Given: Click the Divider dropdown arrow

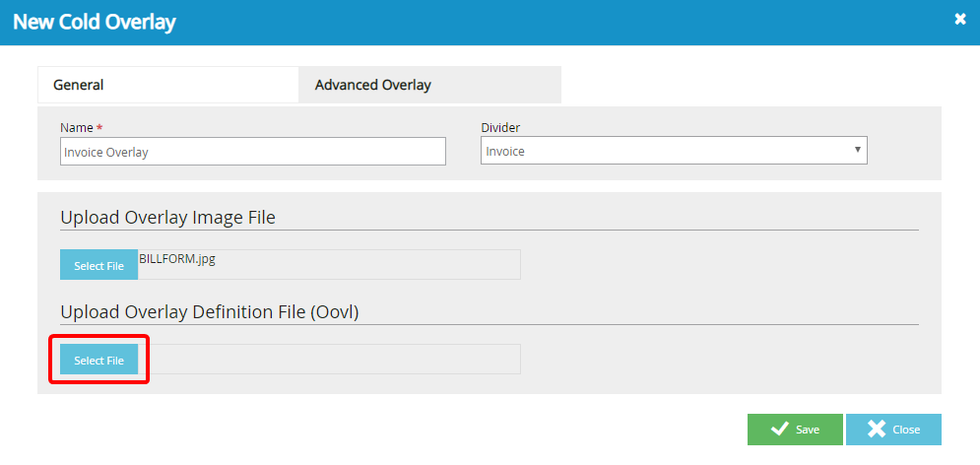Looking at the screenshot, I should click(x=858, y=151).
